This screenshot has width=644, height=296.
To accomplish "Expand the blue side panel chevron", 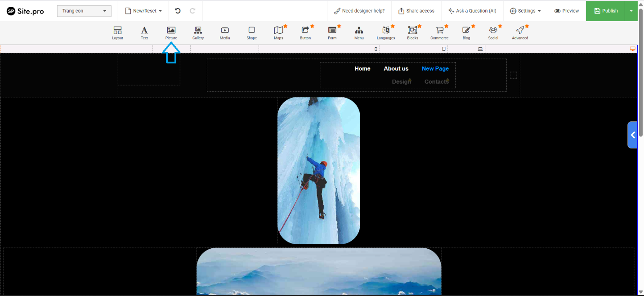I will click(633, 135).
